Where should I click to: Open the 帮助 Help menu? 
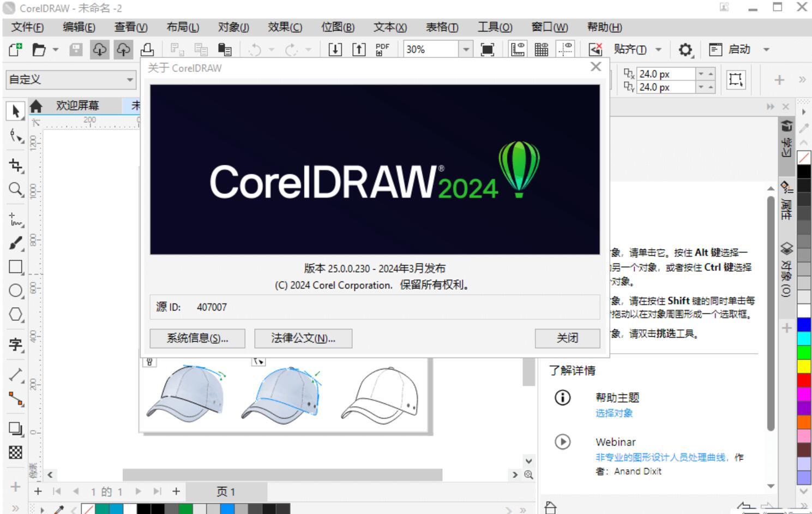click(604, 27)
